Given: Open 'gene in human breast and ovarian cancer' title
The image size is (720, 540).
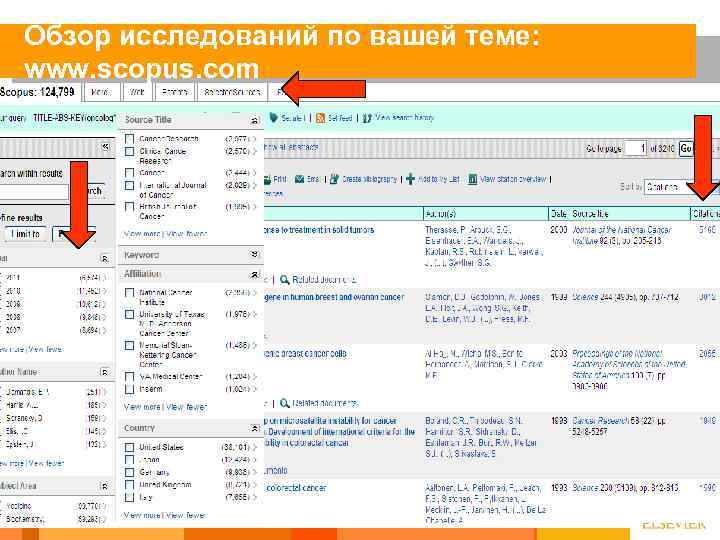Looking at the screenshot, I should coord(334,298).
